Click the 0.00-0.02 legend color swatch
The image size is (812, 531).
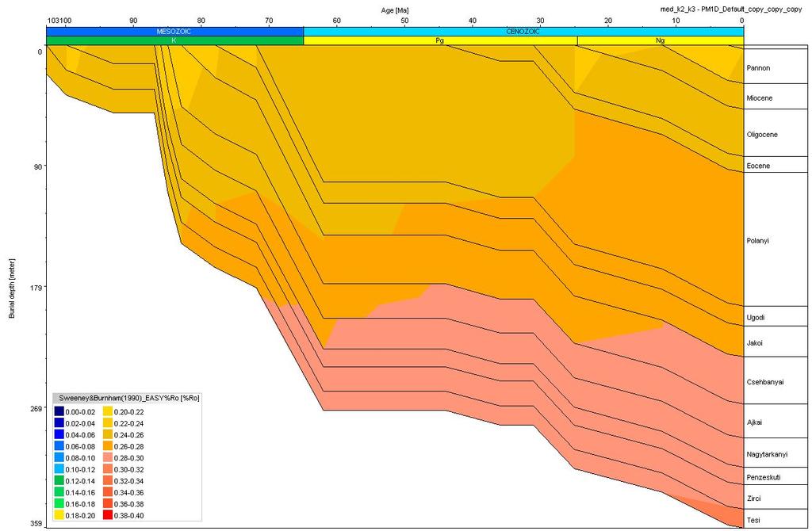click(59, 412)
